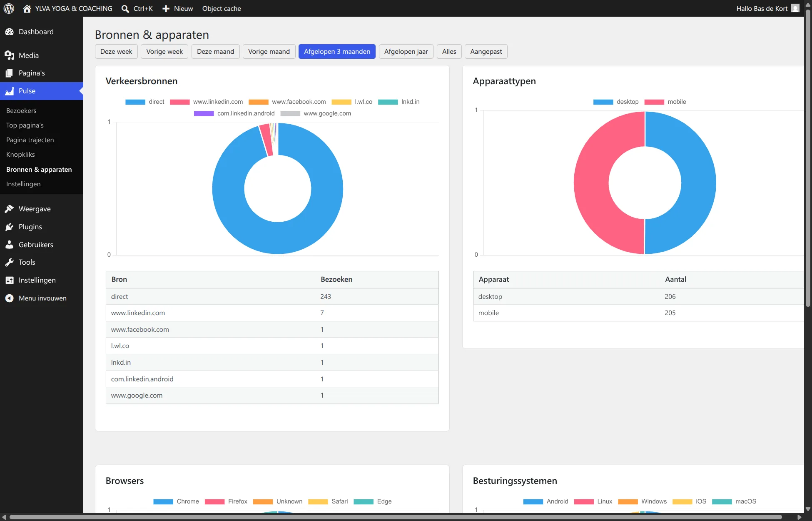Click the Instellingen sliders icon
Screen dimensions: 812x521
point(9,280)
